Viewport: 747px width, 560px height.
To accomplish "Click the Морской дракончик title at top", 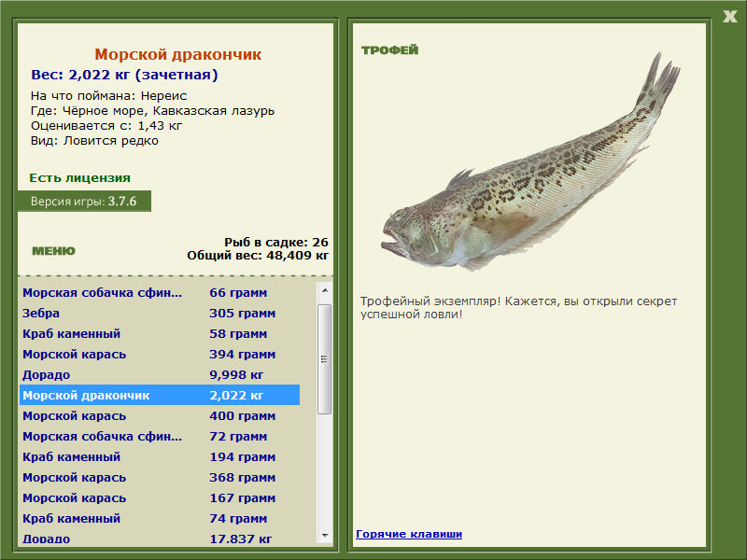I will click(x=177, y=54).
